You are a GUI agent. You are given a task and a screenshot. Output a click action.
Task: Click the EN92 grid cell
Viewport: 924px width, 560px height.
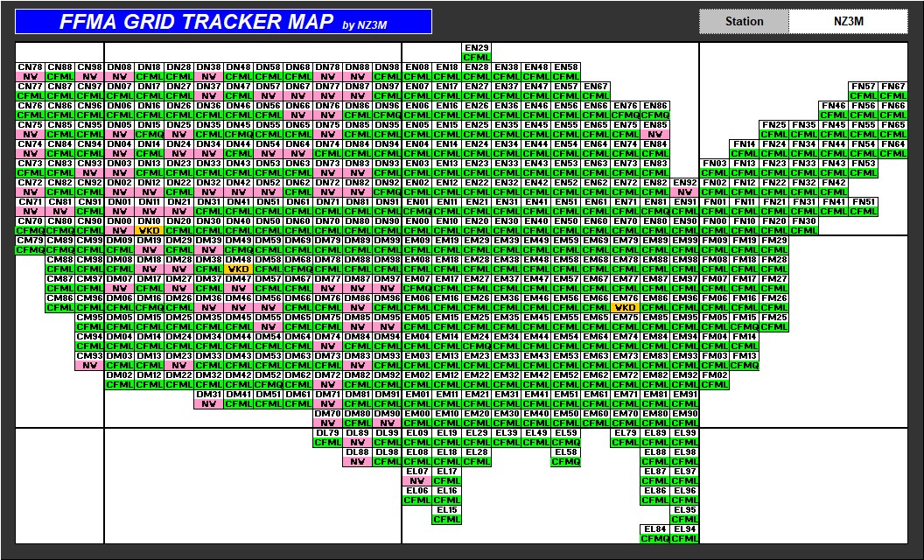point(685,183)
